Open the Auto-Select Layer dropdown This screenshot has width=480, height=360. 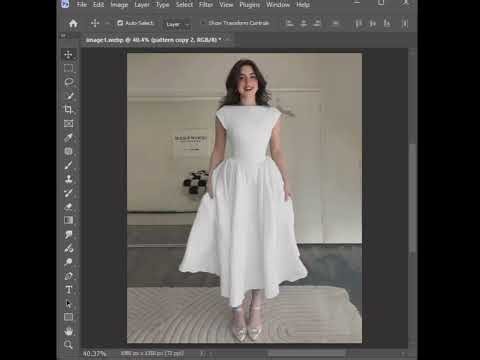tap(177, 24)
